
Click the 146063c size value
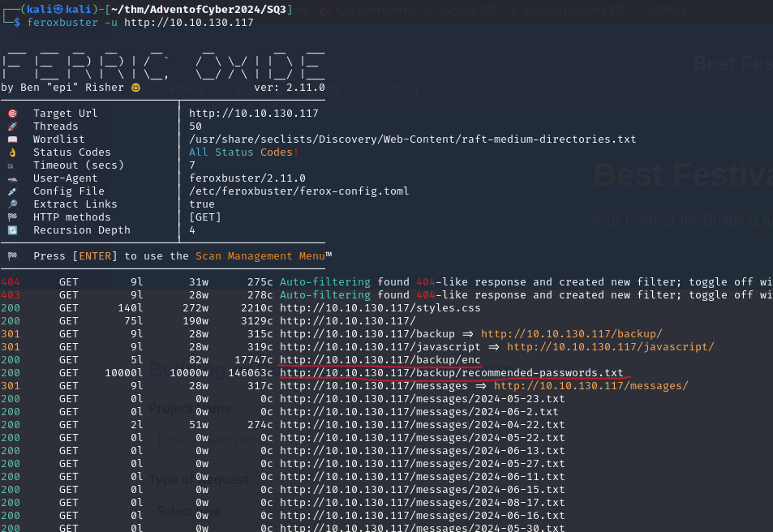(x=251, y=373)
